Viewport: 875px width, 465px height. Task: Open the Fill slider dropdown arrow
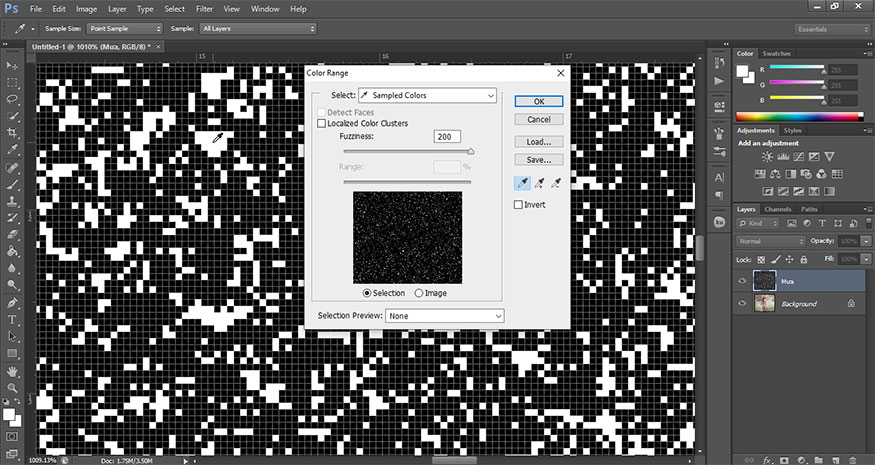(866, 260)
